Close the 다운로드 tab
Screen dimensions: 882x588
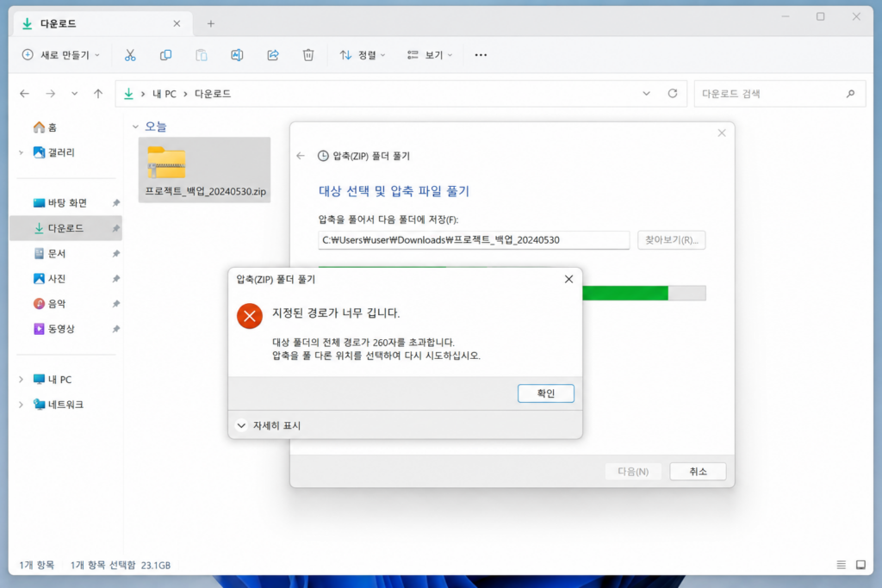177,23
